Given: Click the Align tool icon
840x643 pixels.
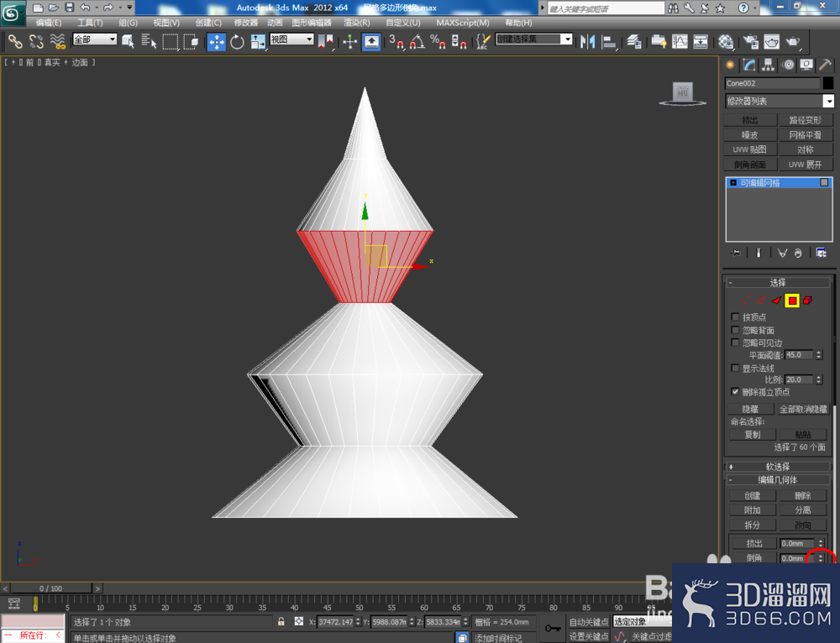Looking at the screenshot, I should [608, 41].
